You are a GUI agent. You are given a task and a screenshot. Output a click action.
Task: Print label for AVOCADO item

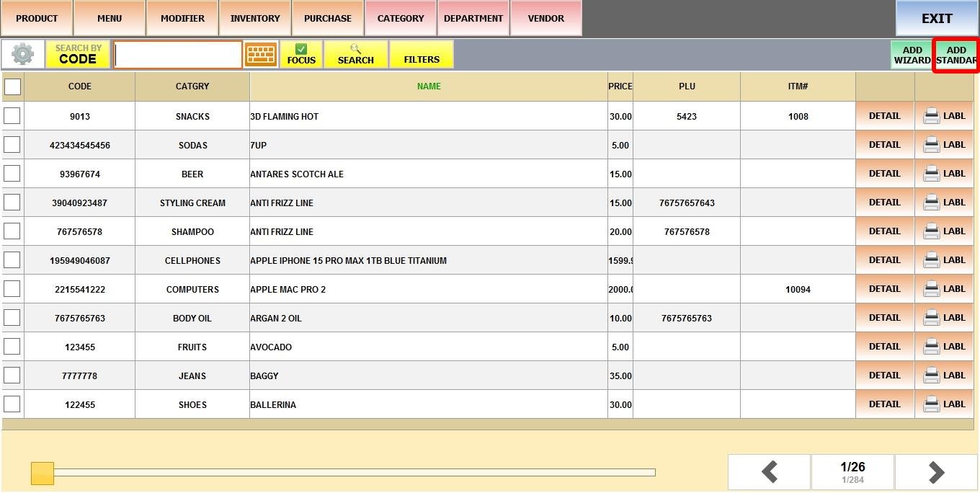[944, 346]
